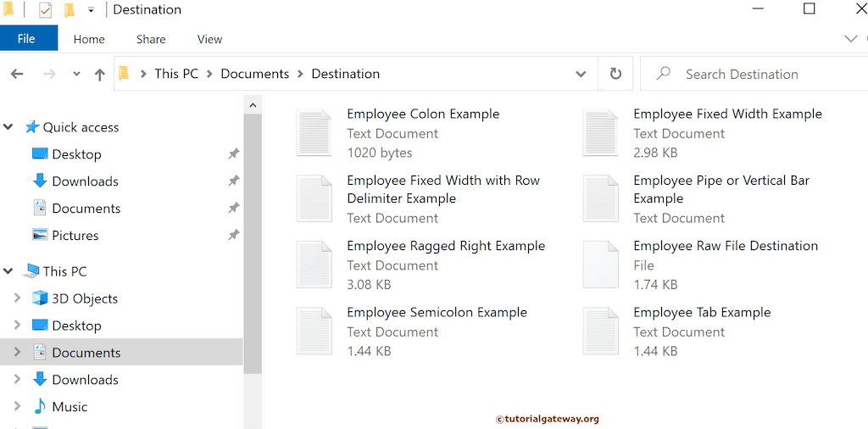Click the Pictures icon in Quick access
Viewport: 868px width, 429px height.
click(40, 235)
